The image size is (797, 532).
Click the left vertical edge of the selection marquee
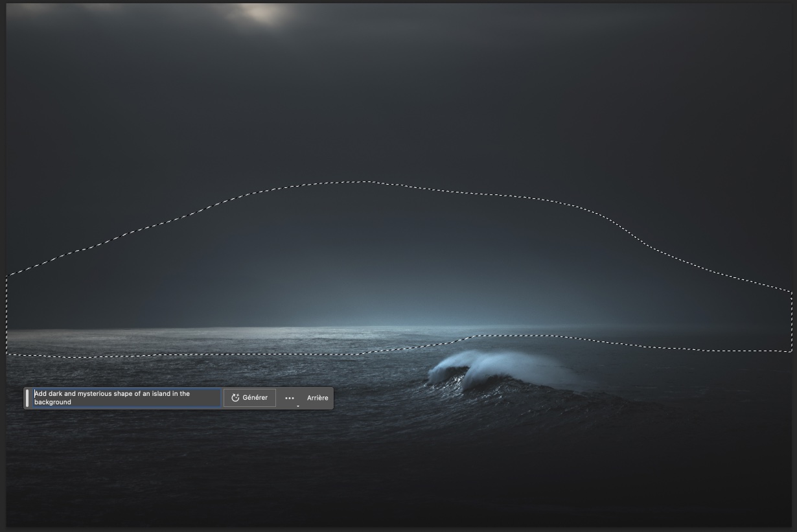6,314
